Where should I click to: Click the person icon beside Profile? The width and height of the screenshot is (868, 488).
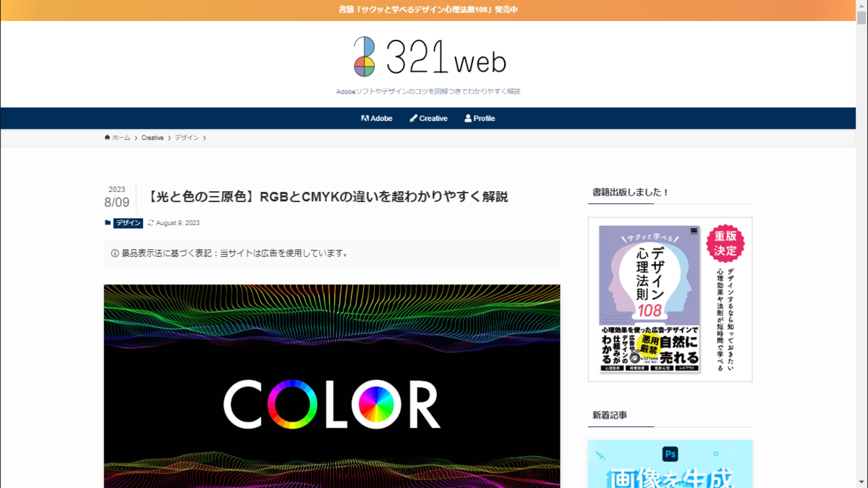(468, 118)
